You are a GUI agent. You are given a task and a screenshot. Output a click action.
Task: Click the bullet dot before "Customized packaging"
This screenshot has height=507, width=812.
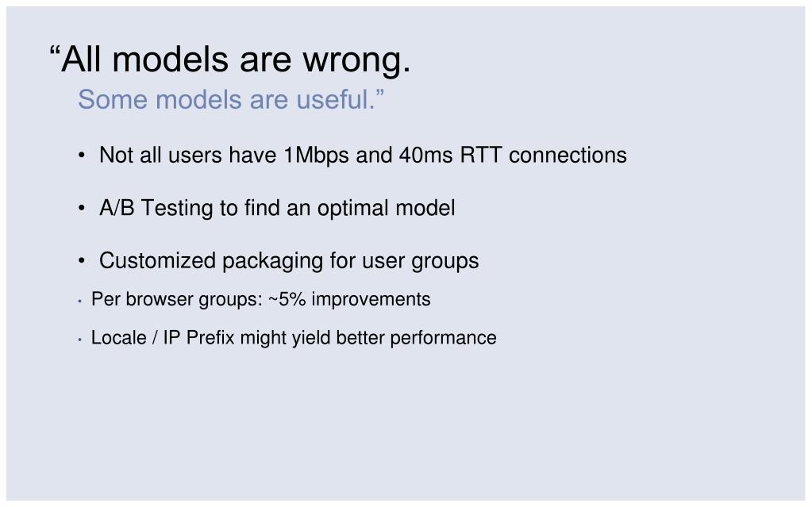[83, 261]
